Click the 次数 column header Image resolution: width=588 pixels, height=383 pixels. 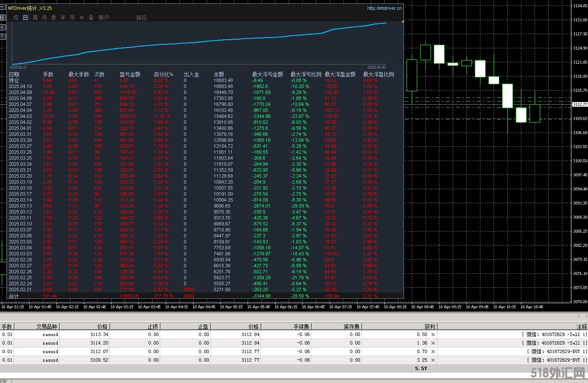click(99, 74)
